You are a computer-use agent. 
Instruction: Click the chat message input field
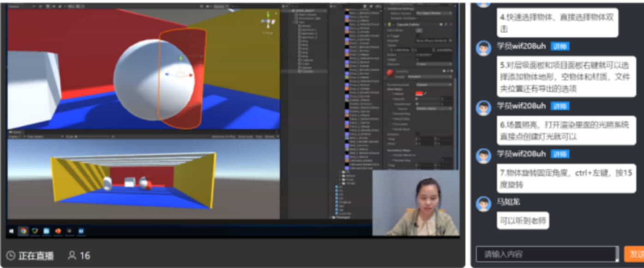pos(547,254)
